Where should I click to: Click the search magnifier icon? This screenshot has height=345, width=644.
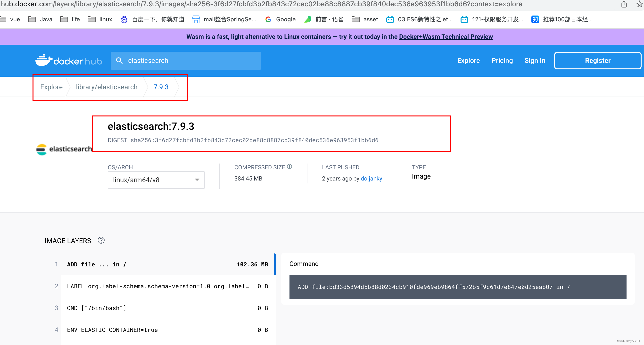click(x=119, y=60)
